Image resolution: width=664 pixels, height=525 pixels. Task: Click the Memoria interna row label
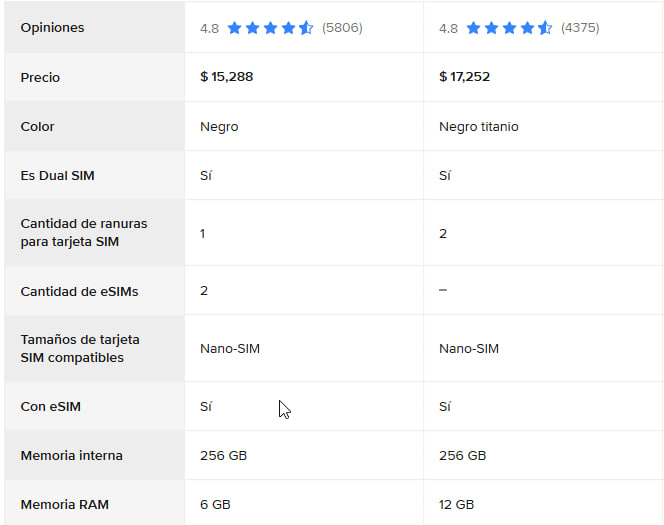tap(72, 456)
